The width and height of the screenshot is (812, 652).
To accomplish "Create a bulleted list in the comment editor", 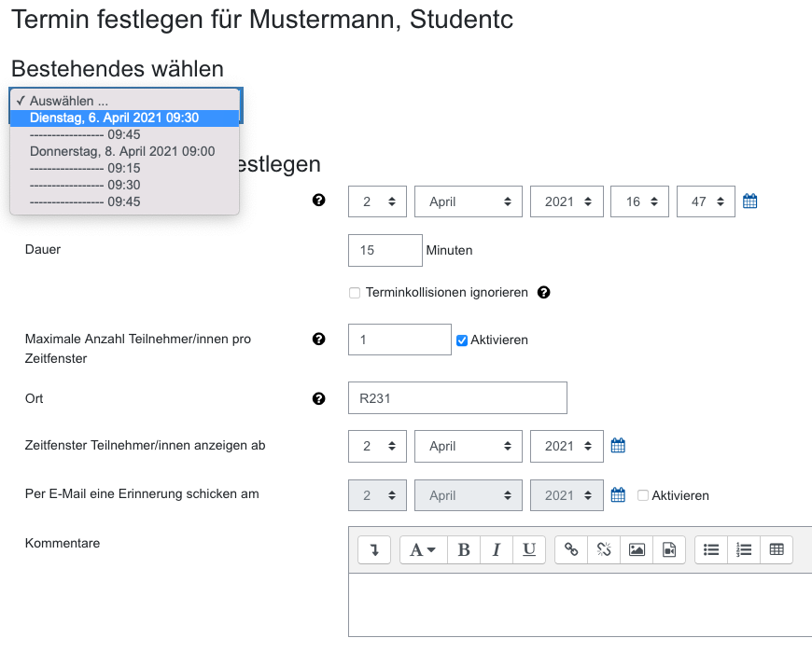I will tap(710, 549).
